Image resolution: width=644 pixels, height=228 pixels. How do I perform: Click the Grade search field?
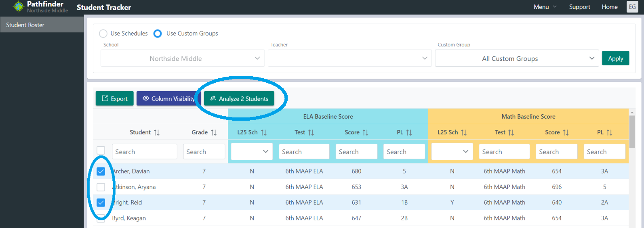(x=204, y=152)
